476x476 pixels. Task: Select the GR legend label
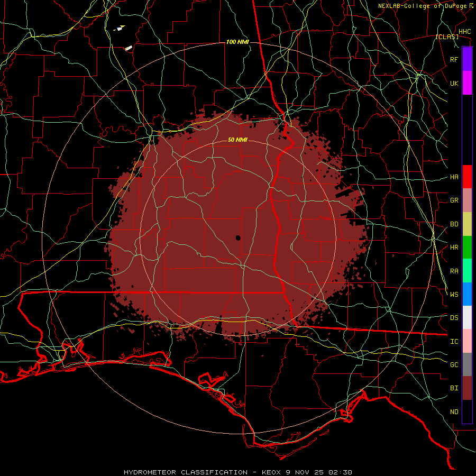coord(454,200)
